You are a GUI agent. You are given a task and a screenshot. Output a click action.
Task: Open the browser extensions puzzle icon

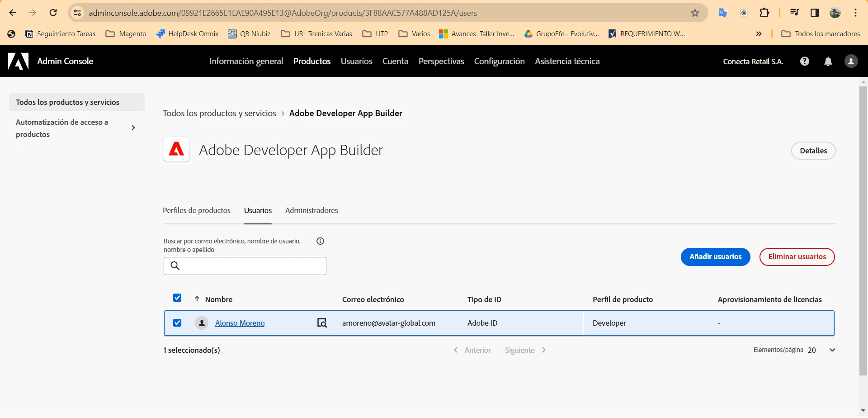764,13
